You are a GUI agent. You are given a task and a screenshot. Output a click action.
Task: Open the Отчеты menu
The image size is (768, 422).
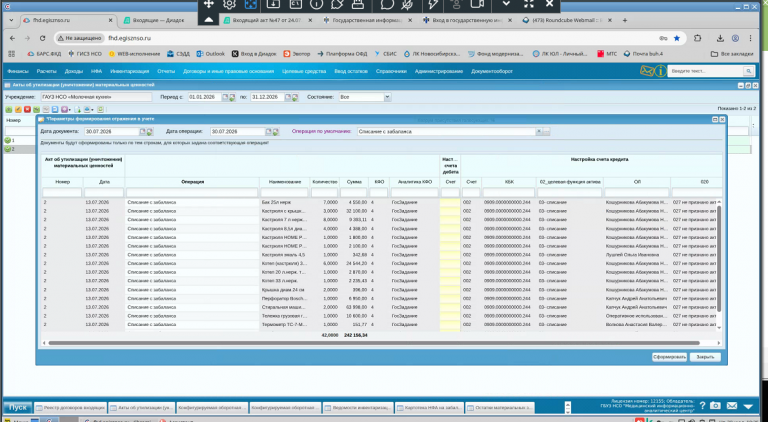pos(166,71)
